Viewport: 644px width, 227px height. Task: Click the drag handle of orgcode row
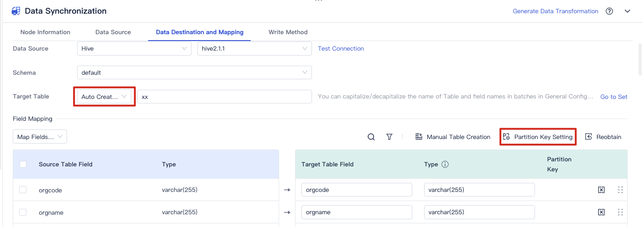point(620,190)
